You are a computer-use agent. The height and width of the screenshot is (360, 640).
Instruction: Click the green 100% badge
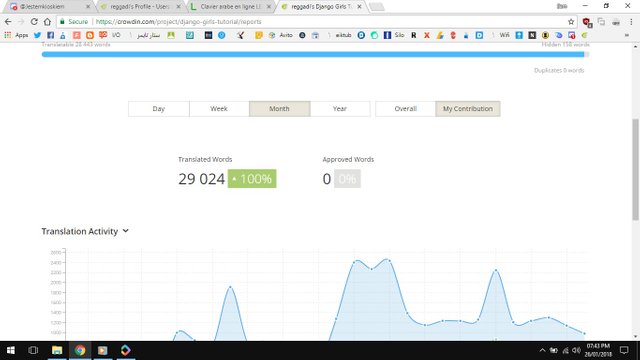[x=252, y=179]
